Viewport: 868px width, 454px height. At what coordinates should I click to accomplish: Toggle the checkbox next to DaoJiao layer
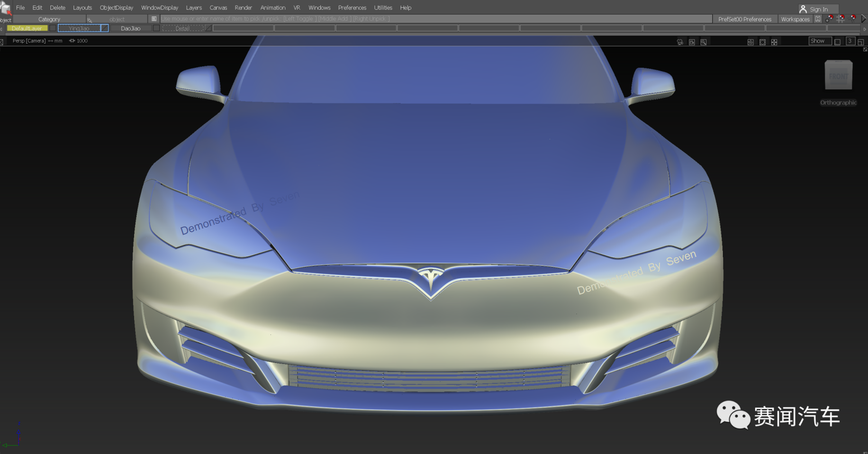[x=156, y=28]
